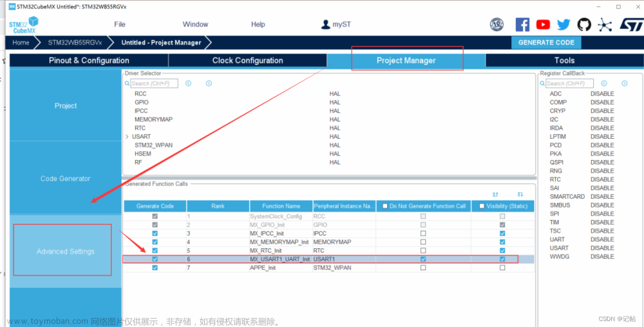The width and height of the screenshot is (644, 327).
Task: Click the STM32CubeMX logo icon
Action: (23, 25)
